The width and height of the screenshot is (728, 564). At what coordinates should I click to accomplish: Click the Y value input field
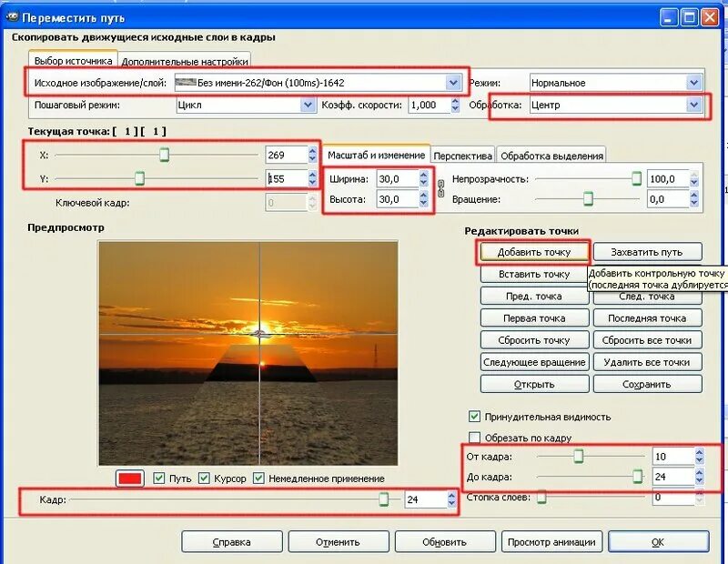click(287, 178)
